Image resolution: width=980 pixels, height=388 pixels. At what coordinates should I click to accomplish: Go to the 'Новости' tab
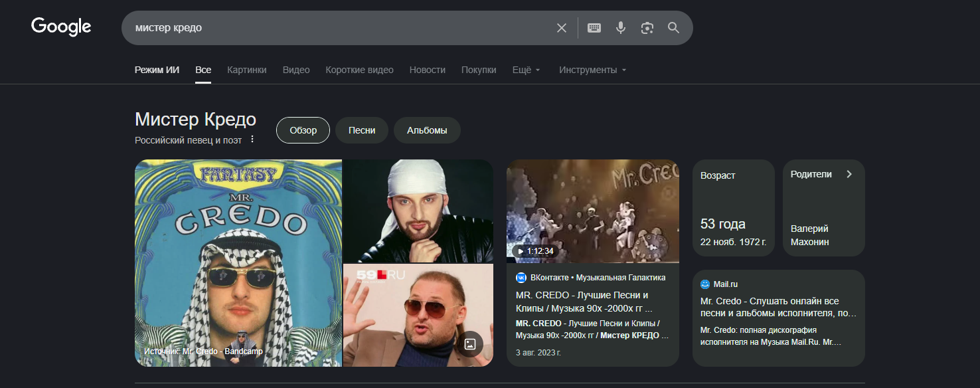(428, 70)
